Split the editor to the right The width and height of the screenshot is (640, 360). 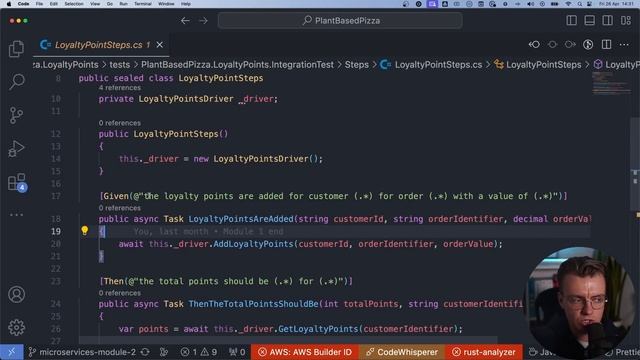point(607,44)
